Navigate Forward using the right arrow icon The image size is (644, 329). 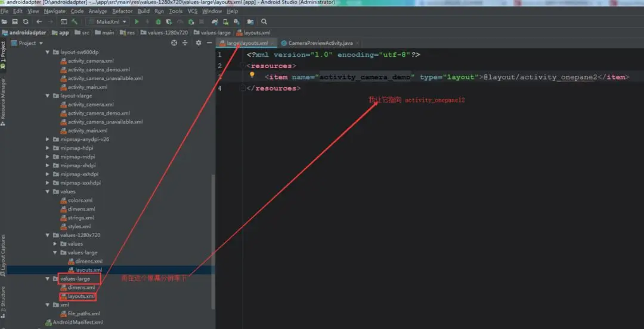pos(50,22)
